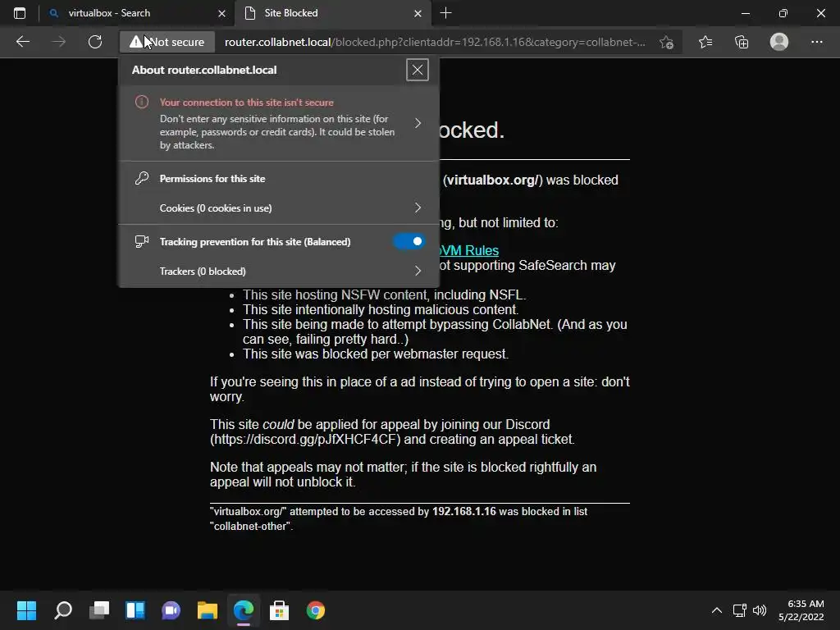Click the Not secure warning badge
Image resolution: width=840 pixels, height=630 pixels.
pyautogui.click(x=167, y=42)
